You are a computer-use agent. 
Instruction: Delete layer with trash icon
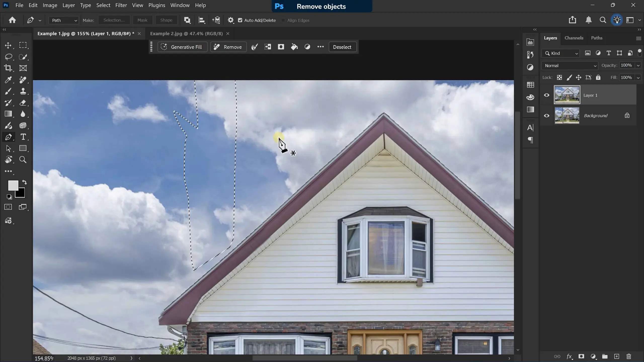tap(629, 356)
